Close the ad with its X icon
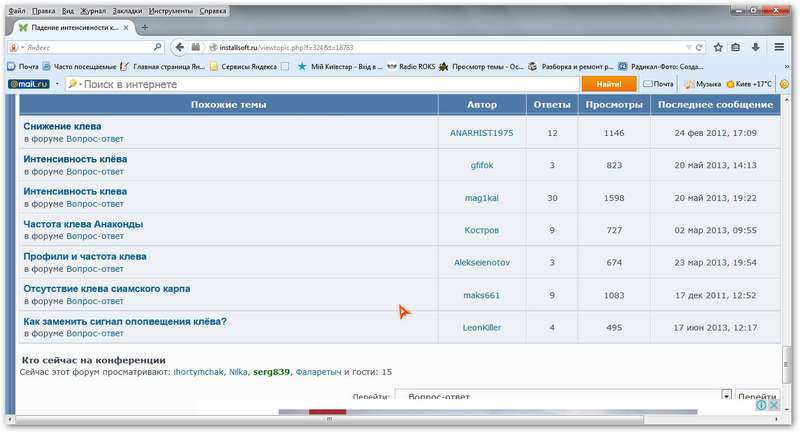 pos(773,405)
